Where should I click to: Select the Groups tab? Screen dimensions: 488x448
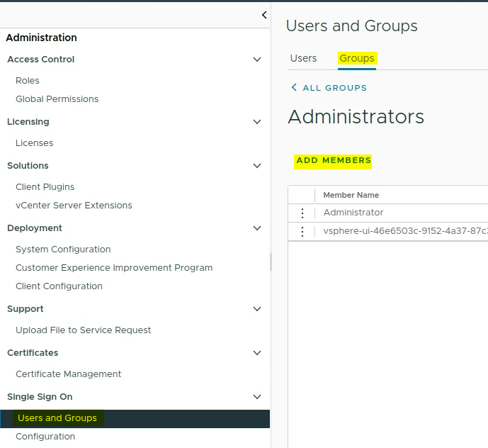(357, 58)
